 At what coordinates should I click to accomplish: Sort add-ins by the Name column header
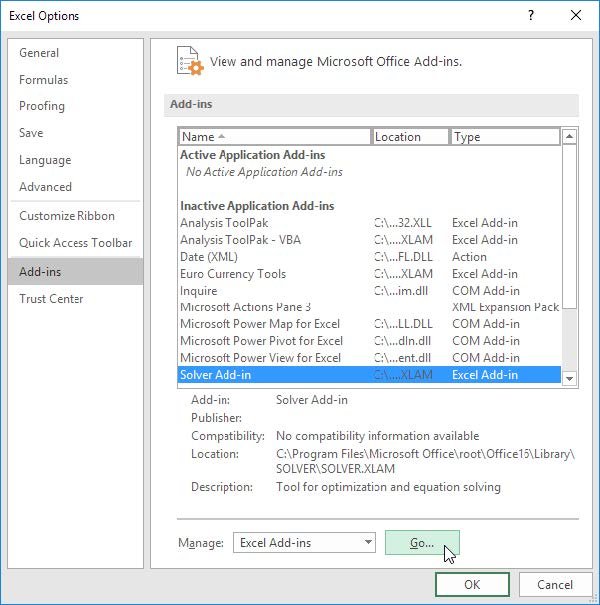pos(274,137)
